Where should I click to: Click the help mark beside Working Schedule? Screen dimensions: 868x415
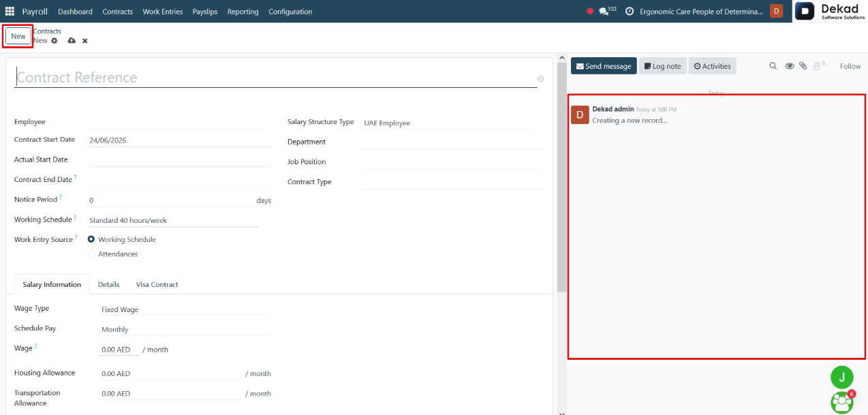click(74, 217)
